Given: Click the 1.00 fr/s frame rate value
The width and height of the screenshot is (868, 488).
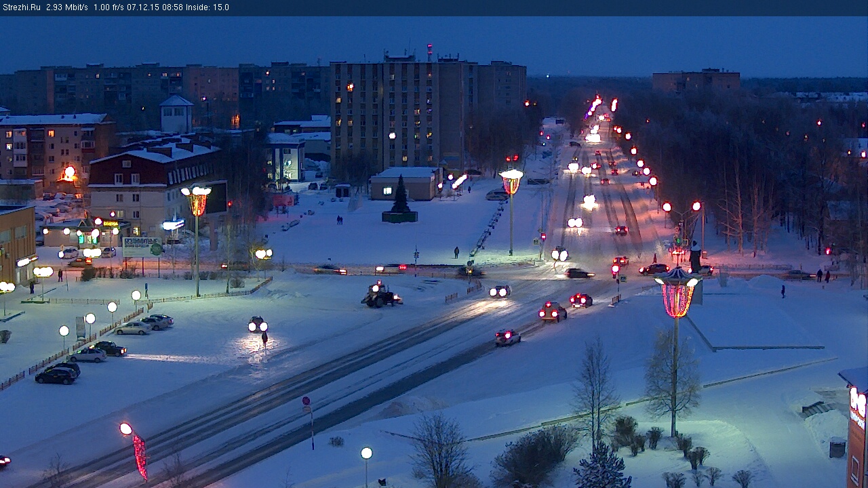Looking at the screenshot, I should tap(110, 7).
